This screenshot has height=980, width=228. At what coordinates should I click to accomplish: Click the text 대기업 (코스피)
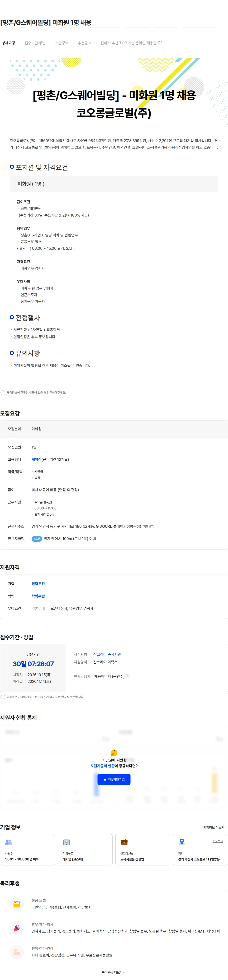pyautogui.click(x=73, y=860)
